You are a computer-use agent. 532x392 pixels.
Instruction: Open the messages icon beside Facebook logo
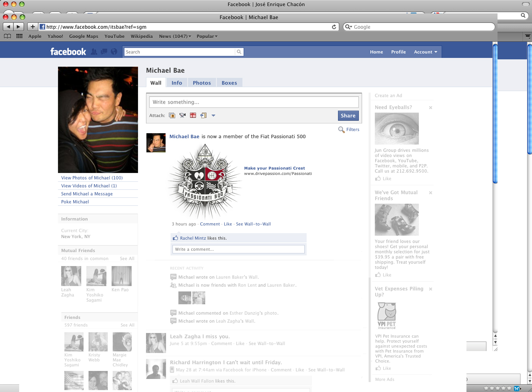click(104, 52)
